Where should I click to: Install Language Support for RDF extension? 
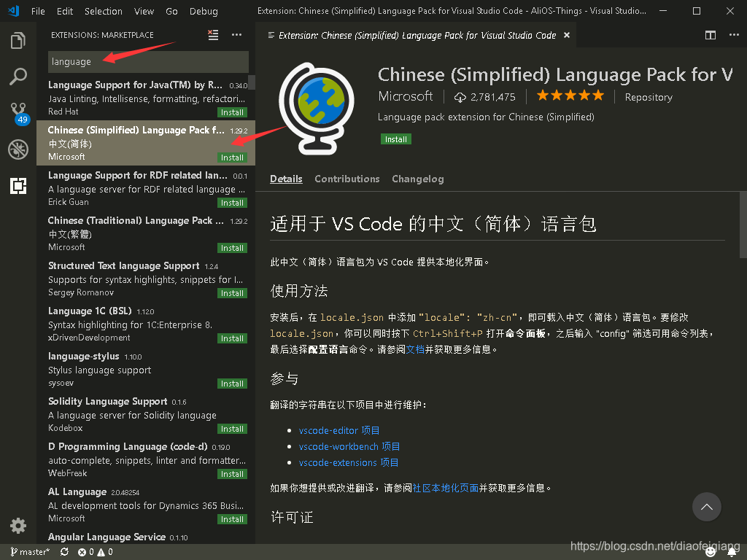coord(232,203)
